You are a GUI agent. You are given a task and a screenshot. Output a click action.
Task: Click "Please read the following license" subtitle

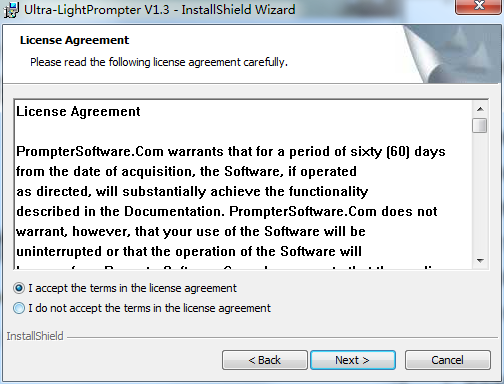coord(159,62)
